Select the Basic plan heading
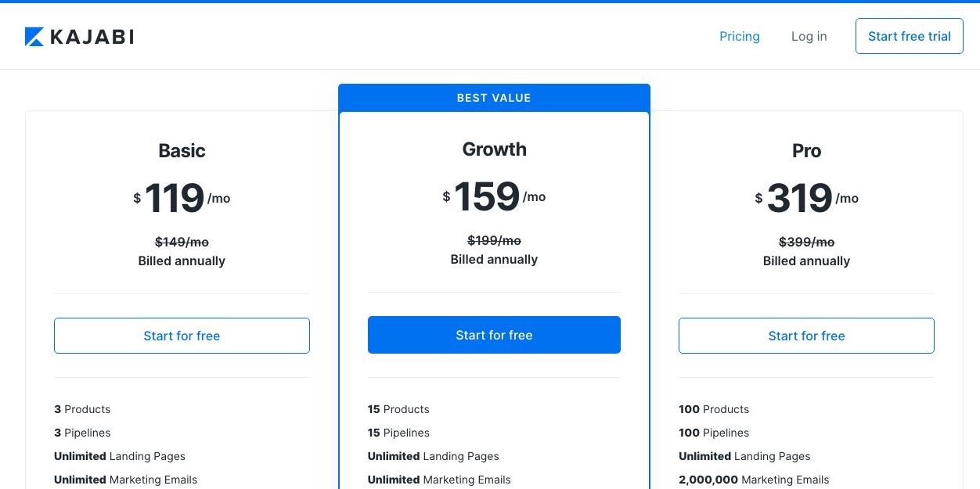Image resolution: width=980 pixels, height=489 pixels. 182,150
